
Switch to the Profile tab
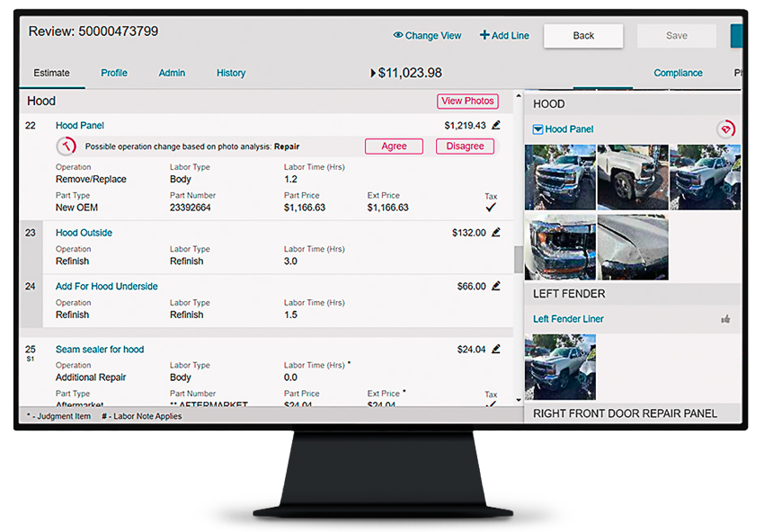point(114,73)
